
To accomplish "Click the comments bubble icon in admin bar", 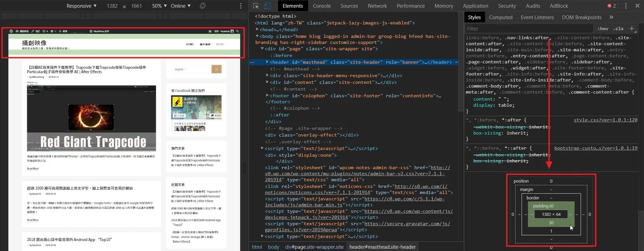I will (x=52, y=31).
